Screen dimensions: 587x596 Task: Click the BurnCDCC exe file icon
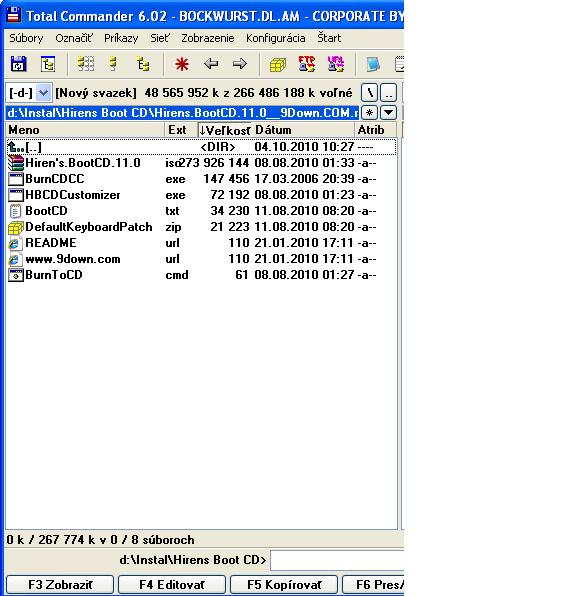click(x=16, y=179)
